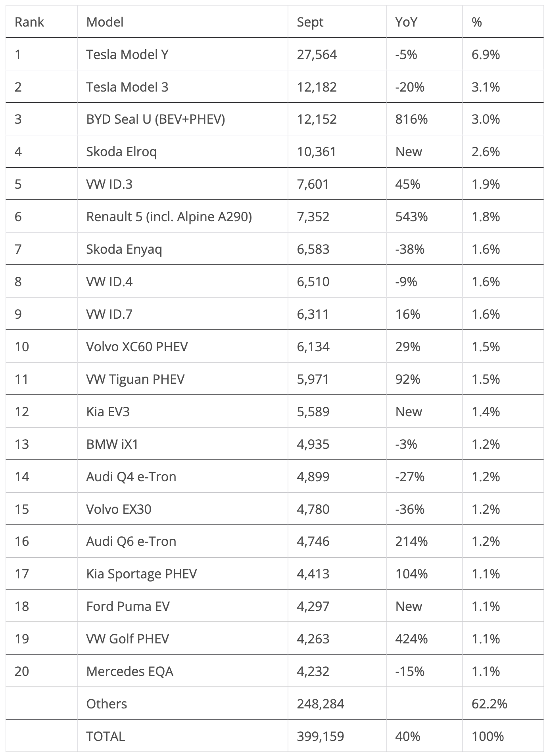Screen dimensions: 549x756
Task: Click the YoY column header
Action: [406, 22]
